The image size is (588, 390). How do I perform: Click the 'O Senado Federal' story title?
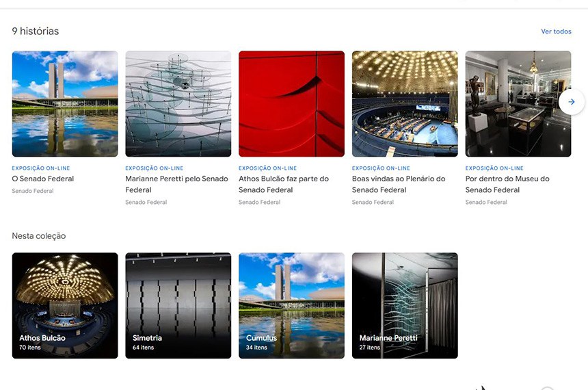pos(43,179)
